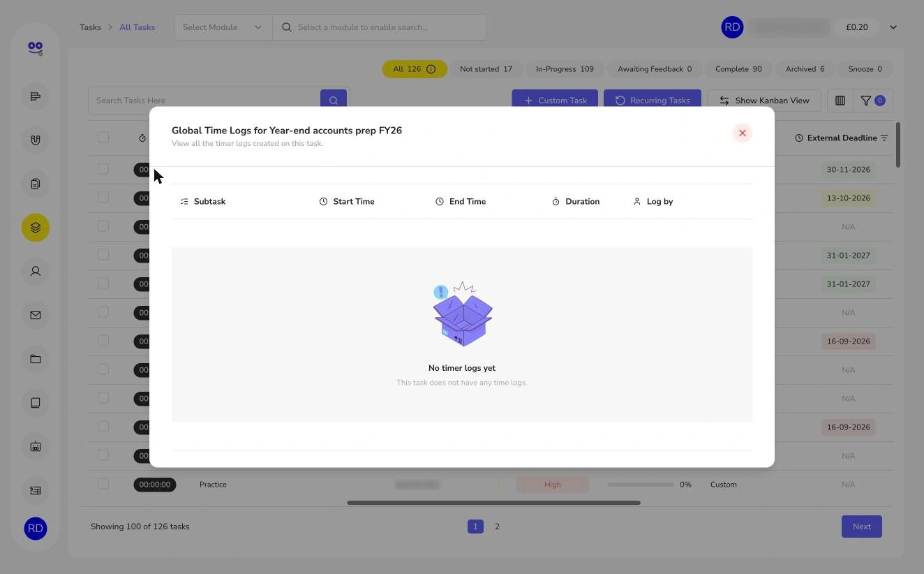Image resolution: width=924 pixels, height=574 pixels.
Task: Click the Practice row progress bar
Action: pyautogui.click(x=641, y=485)
